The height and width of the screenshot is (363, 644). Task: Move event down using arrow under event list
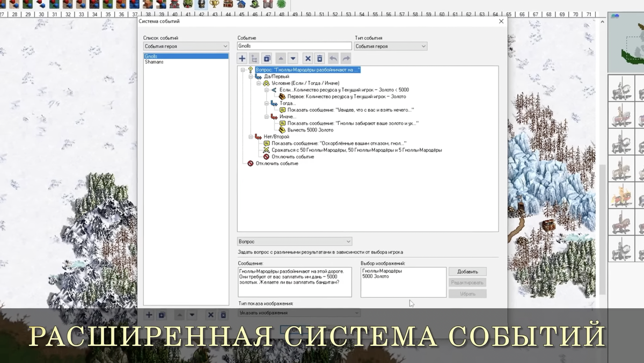[192, 315]
